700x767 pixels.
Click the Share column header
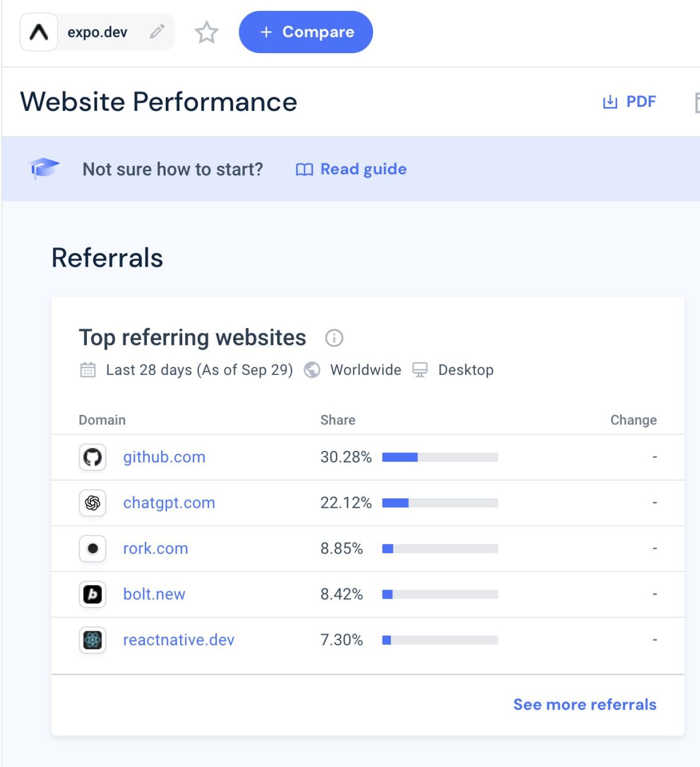point(338,420)
